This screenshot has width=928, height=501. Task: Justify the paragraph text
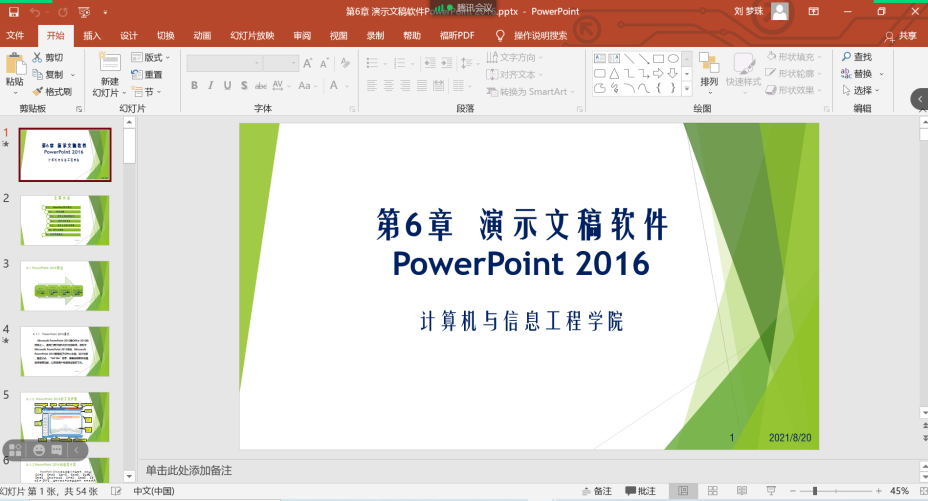tap(421, 86)
